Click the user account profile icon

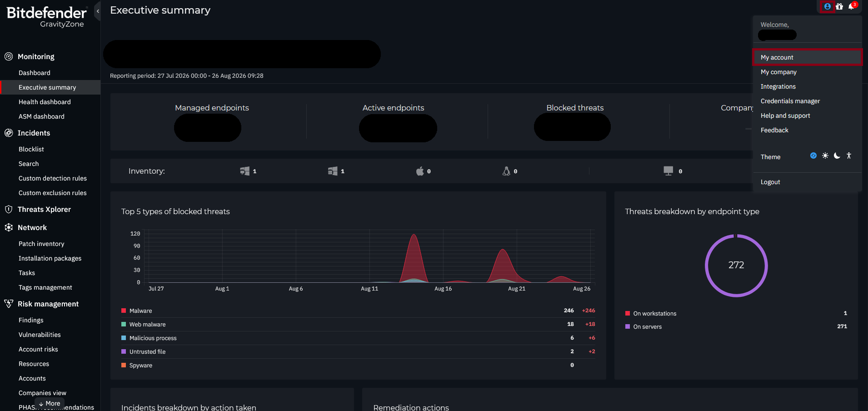point(828,6)
